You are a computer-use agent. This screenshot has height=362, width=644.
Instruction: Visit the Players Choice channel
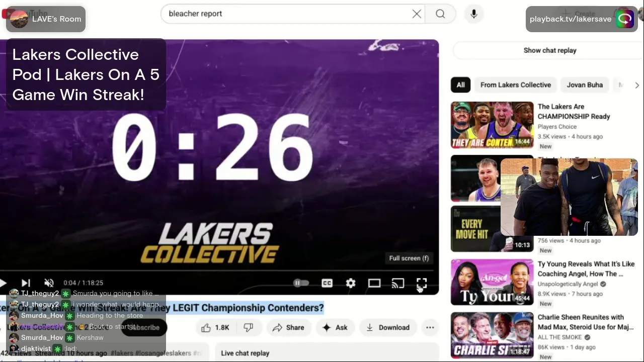[557, 127]
